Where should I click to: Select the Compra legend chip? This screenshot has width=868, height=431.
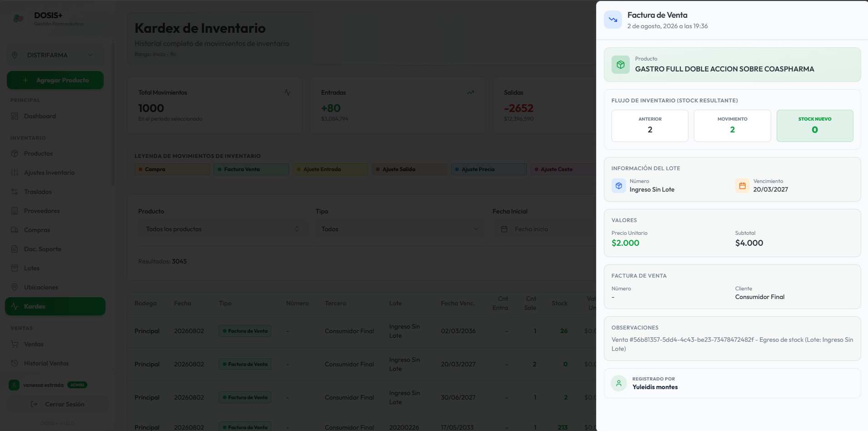(x=172, y=169)
